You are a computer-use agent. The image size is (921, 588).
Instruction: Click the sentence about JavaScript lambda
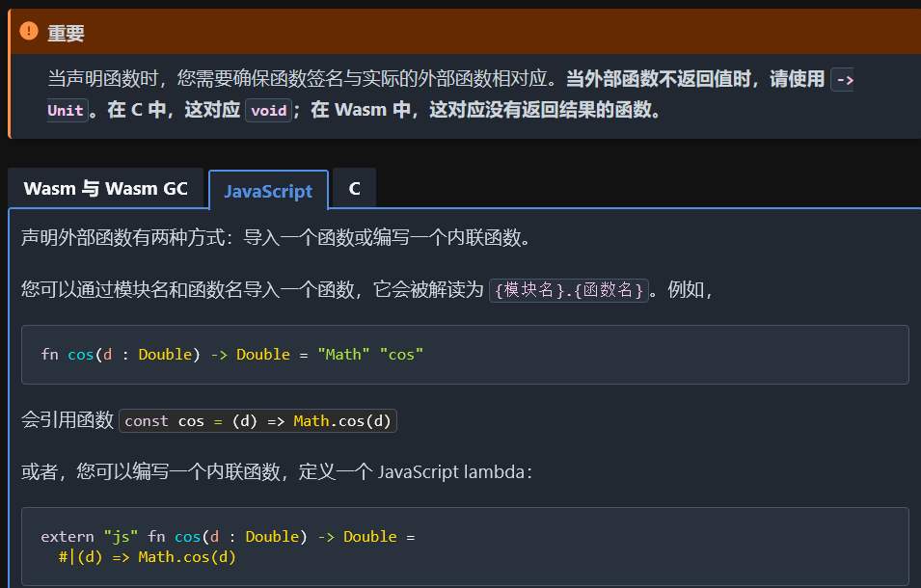(276, 472)
